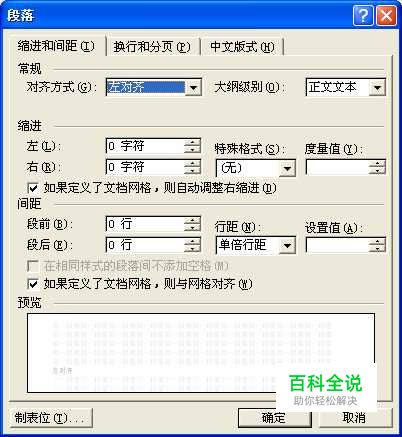
Task: Decrease 段前 spacing with down arrow
Action: tap(192, 228)
